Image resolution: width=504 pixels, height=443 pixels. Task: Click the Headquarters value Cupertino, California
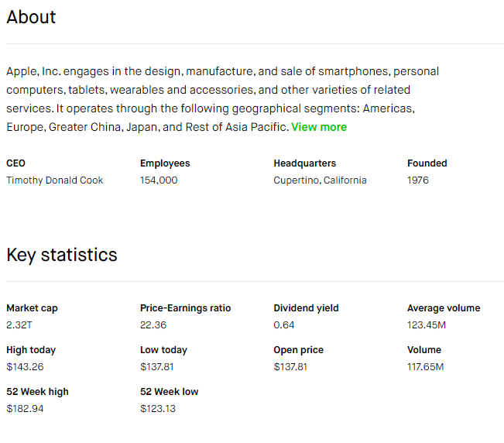320,180
